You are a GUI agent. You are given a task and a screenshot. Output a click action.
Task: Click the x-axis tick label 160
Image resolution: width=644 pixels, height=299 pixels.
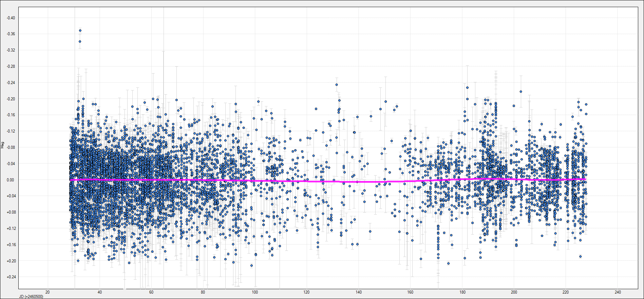click(x=410, y=292)
